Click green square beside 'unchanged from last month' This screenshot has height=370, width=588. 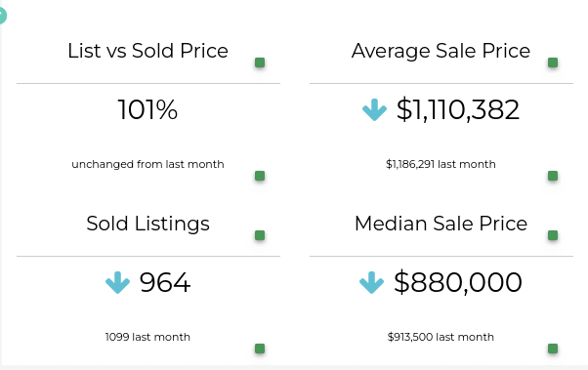pyautogui.click(x=260, y=176)
